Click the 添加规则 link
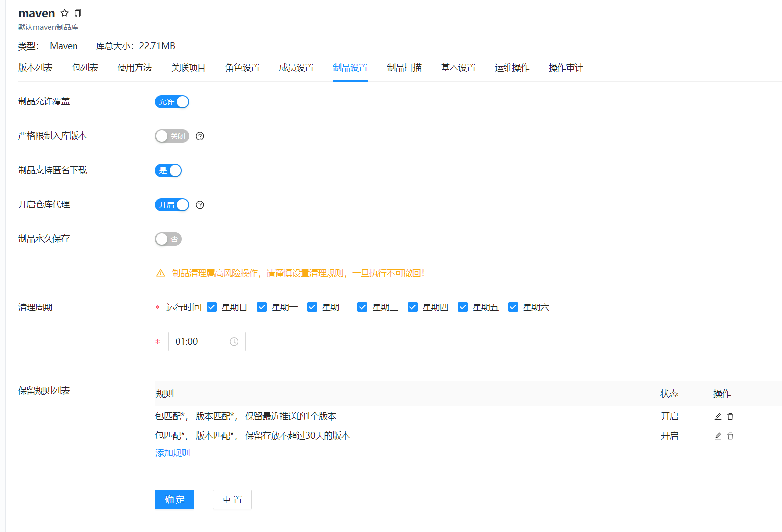782x532 pixels. click(173, 453)
